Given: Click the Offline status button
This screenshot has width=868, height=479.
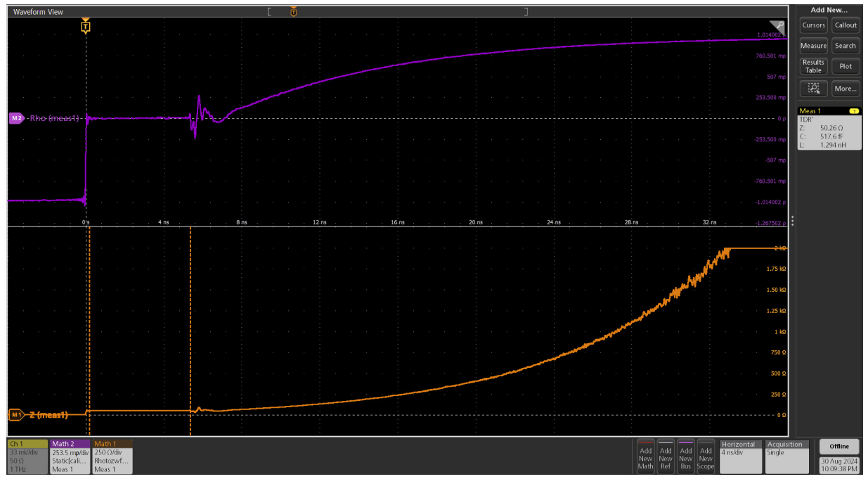Looking at the screenshot, I should pyautogui.click(x=839, y=447).
